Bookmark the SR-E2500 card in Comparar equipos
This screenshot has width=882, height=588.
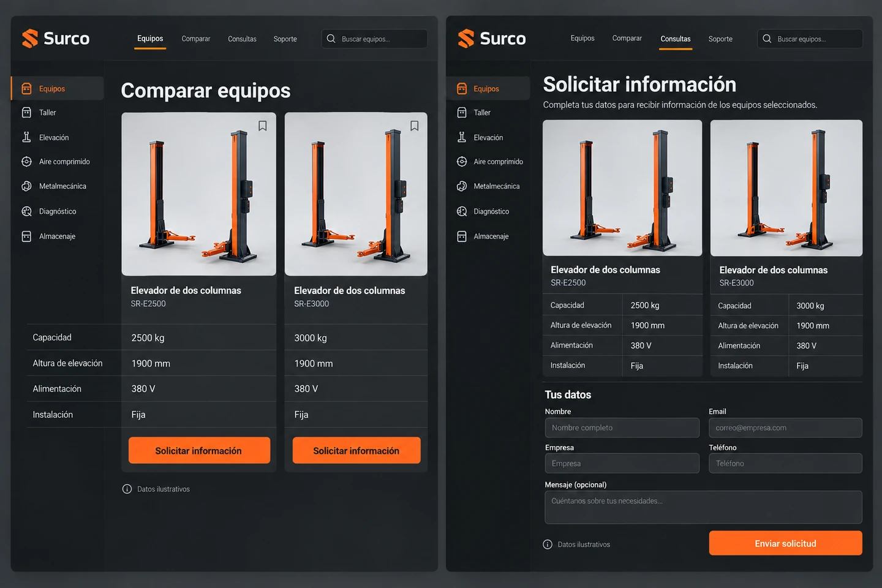(x=262, y=126)
